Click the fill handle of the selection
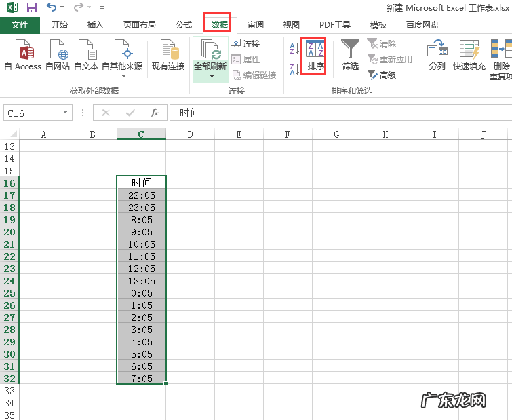 (x=166, y=384)
